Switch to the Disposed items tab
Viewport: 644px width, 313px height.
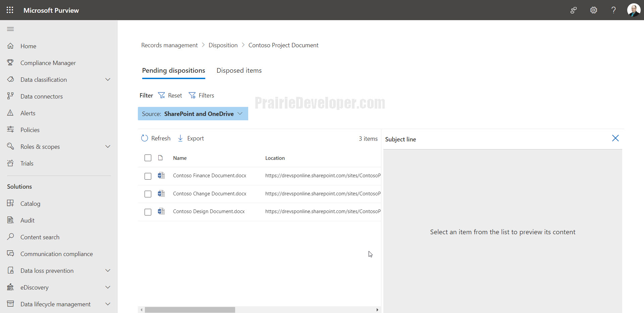(239, 70)
